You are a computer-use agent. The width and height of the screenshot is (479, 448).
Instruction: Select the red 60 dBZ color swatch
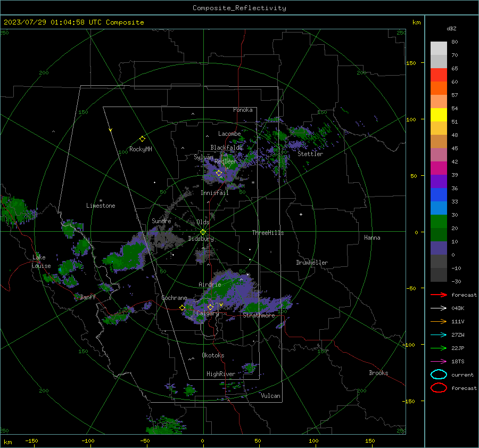pos(439,75)
